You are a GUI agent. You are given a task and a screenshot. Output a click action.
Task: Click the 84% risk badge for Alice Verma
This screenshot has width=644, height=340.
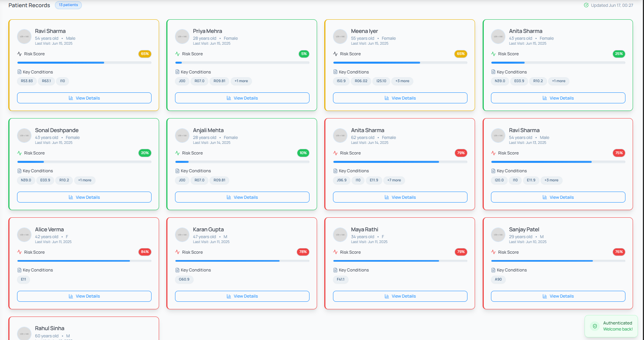(145, 252)
